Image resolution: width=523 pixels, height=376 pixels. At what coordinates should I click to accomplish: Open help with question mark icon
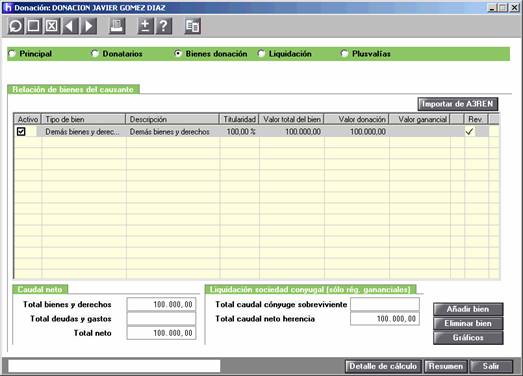click(164, 26)
